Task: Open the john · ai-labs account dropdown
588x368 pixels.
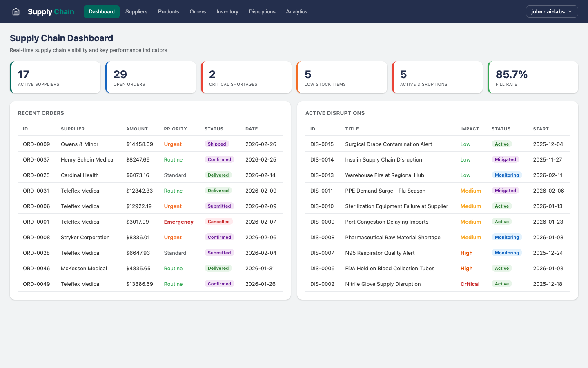Action: [x=551, y=11]
